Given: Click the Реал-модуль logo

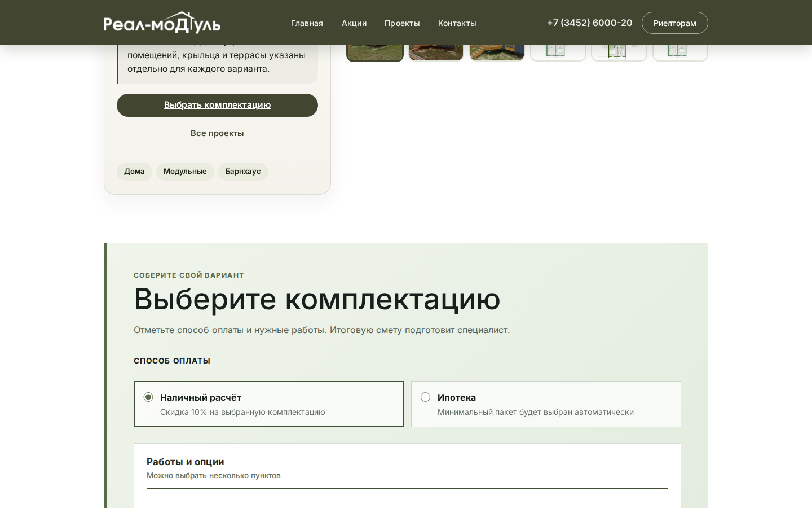Looking at the screenshot, I should pyautogui.click(x=162, y=23).
